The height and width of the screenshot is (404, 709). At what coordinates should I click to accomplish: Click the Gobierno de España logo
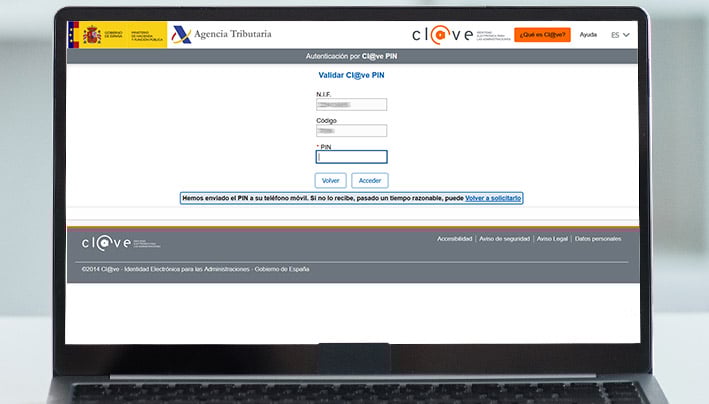point(118,34)
